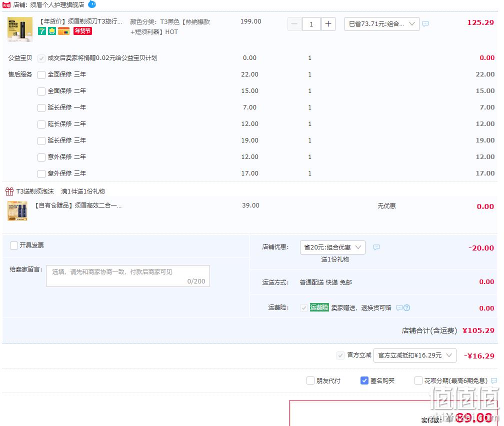The width and height of the screenshot is (504, 426).
Task: Click the red gift box icon by T3送剃须泡沫
Action: tap(9, 191)
